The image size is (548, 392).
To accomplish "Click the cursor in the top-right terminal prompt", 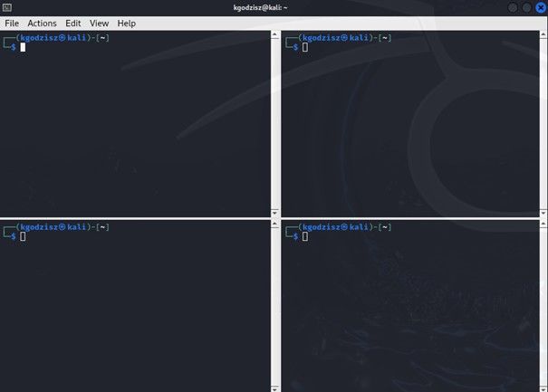I will (305, 47).
